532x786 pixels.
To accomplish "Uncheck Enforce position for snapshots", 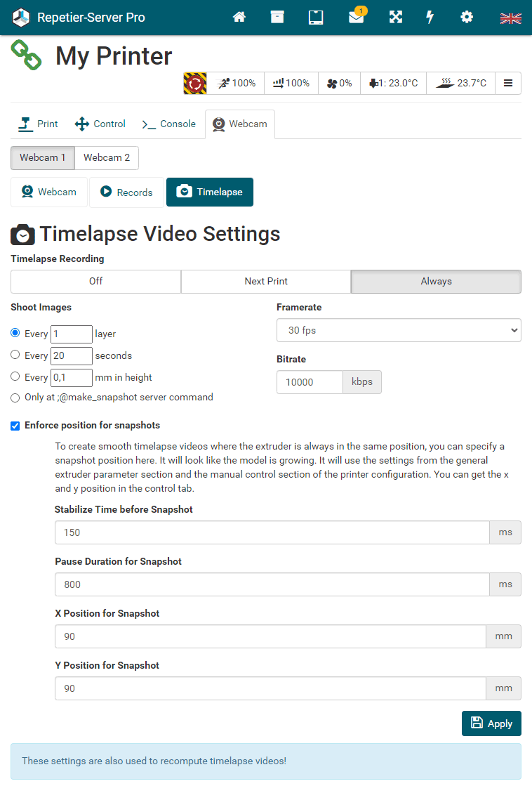I will pos(15,425).
